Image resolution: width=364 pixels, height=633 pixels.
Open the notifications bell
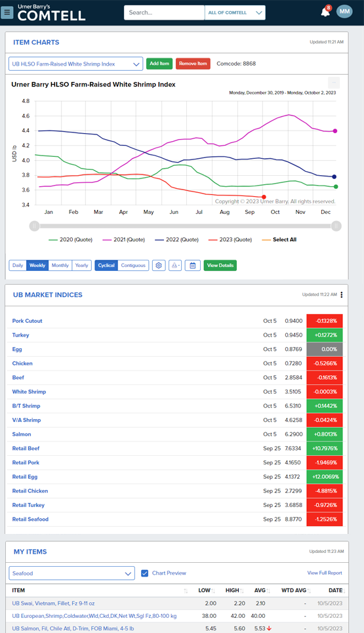tap(325, 12)
